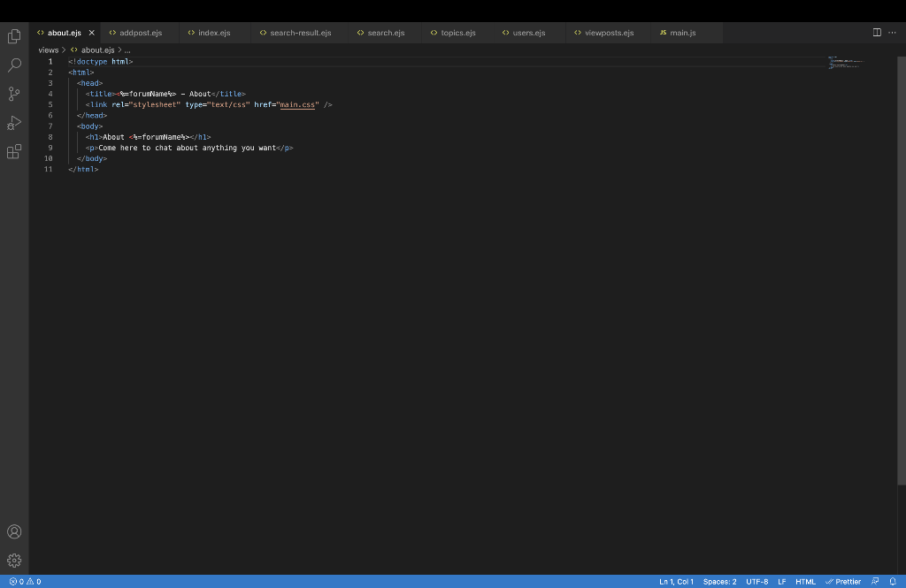
Task: Switch to the search-result.ejs tab
Action: click(300, 33)
